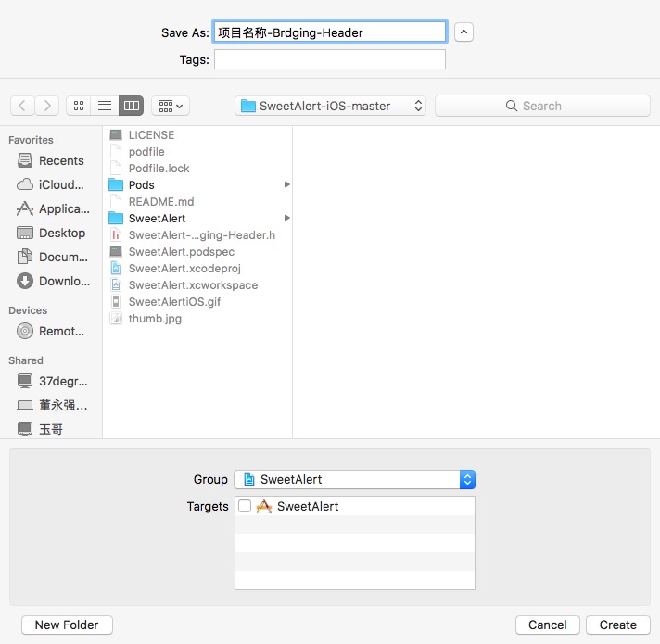Click the Tags input field

point(330,59)
